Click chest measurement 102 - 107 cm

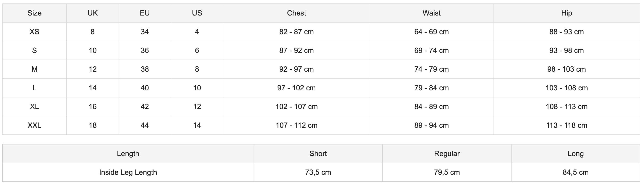pyautogui.click(x=296, y=107)
